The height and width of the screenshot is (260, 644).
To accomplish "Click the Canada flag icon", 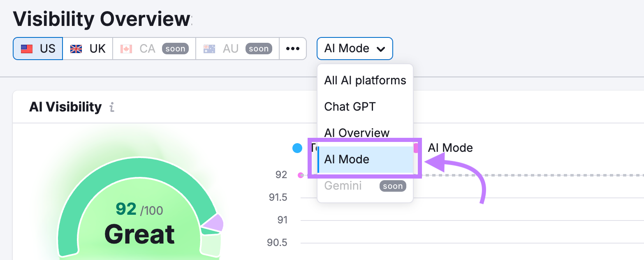I will 126,49.
